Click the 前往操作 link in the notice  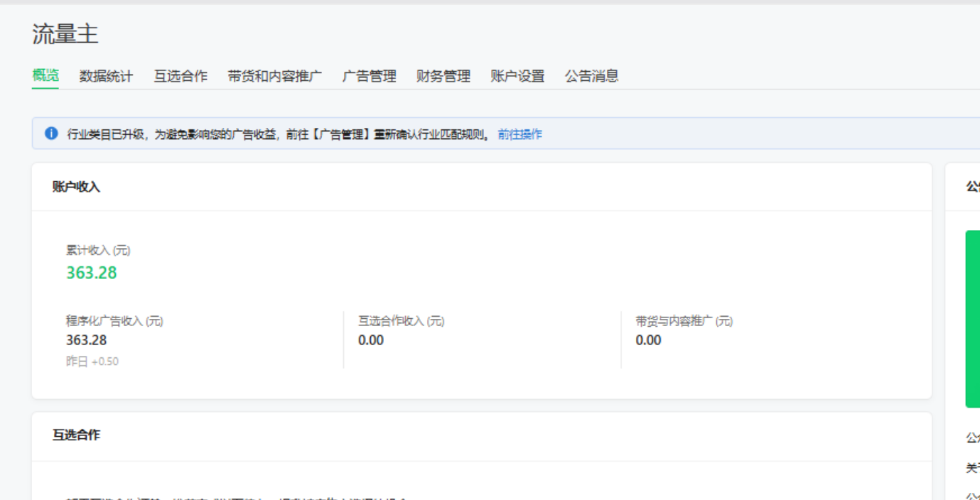pyautogui.click(x=520, y=134)
